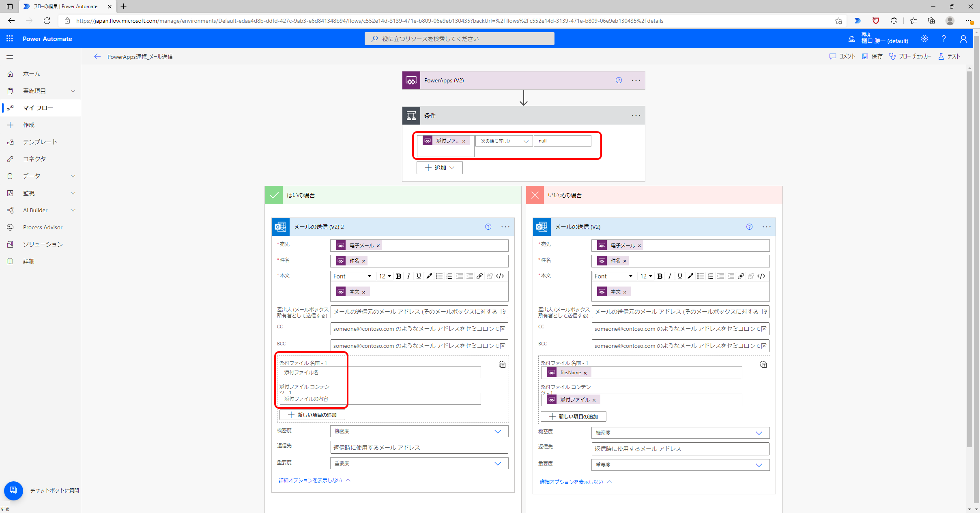This screenshot has width=980, height=513.
Task: Open the コメント comments pane
Action: (x=842, y=56)
